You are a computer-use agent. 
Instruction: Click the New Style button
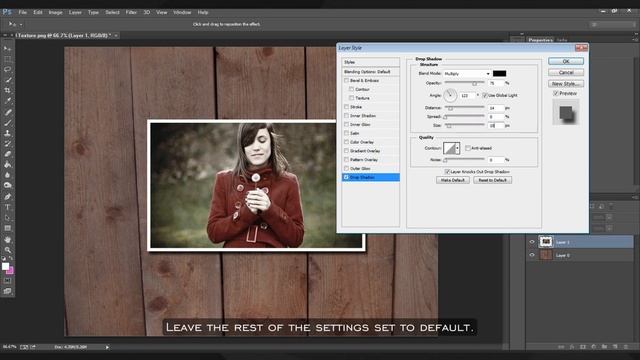(566, 84)
